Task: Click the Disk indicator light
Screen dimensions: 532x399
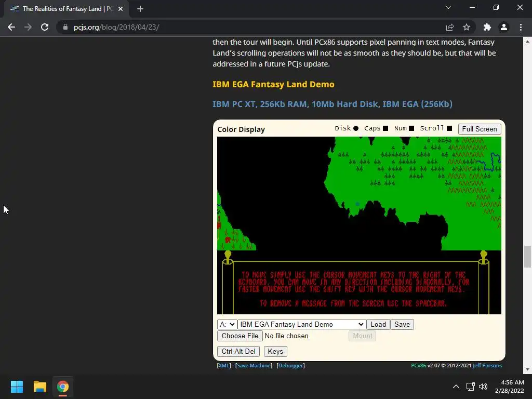Action: click(355, 128)
